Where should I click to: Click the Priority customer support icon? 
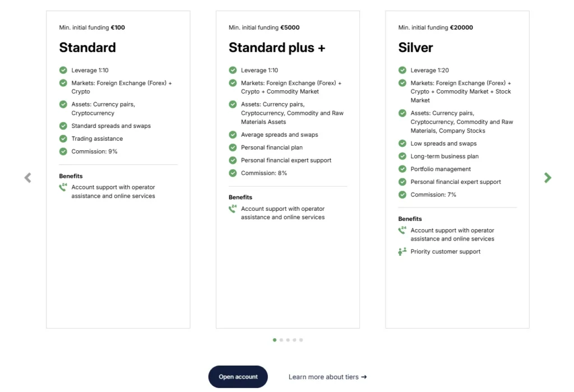[x=402, y=252]
